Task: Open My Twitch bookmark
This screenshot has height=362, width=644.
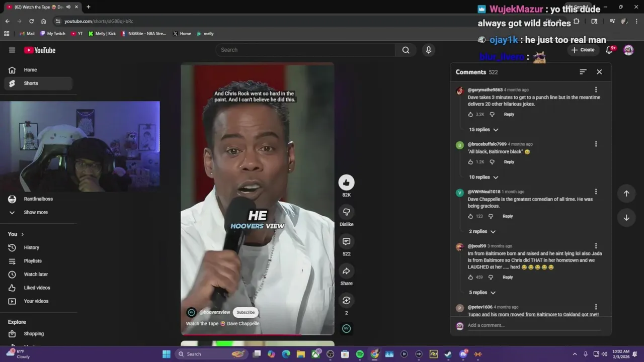Action: pos(53,34)
